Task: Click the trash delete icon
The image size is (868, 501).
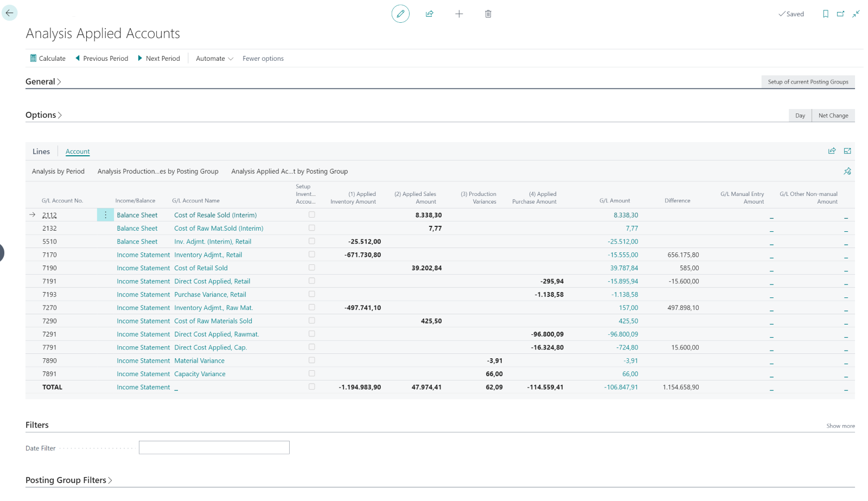Action: (488, 14)
